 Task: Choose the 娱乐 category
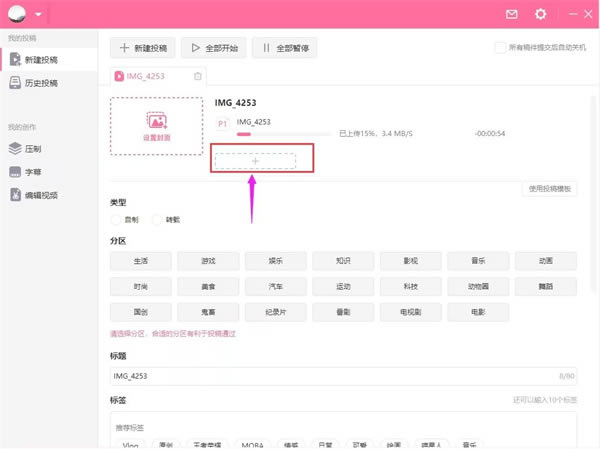(x=276, y=261)
